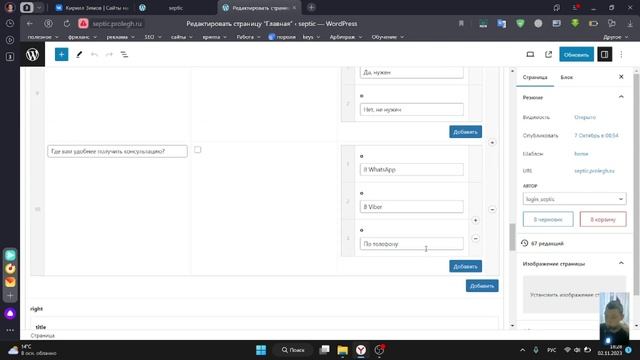The width and height of the screenshot is (640, 360).
Task: Open the laptop preview options icon
Action: pyautogui.click(x=530, y=54)
